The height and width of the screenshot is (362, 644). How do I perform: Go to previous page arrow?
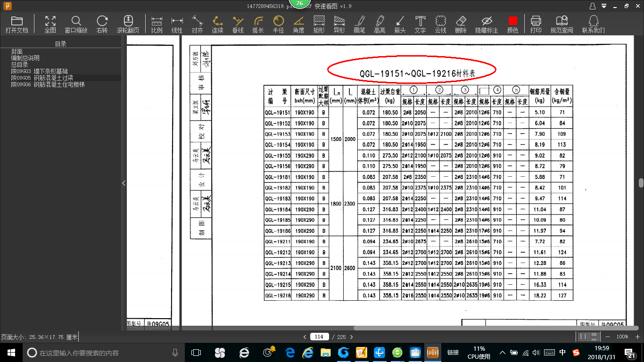point(305,337)
